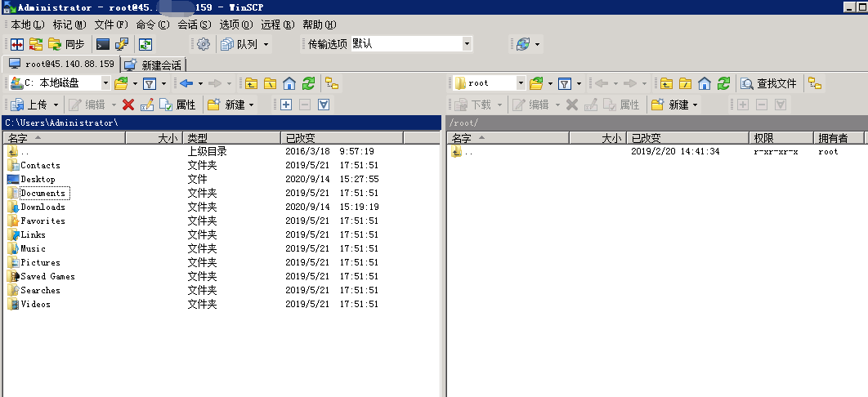Click the red X delete icon in local toolbar

point(128,105)
